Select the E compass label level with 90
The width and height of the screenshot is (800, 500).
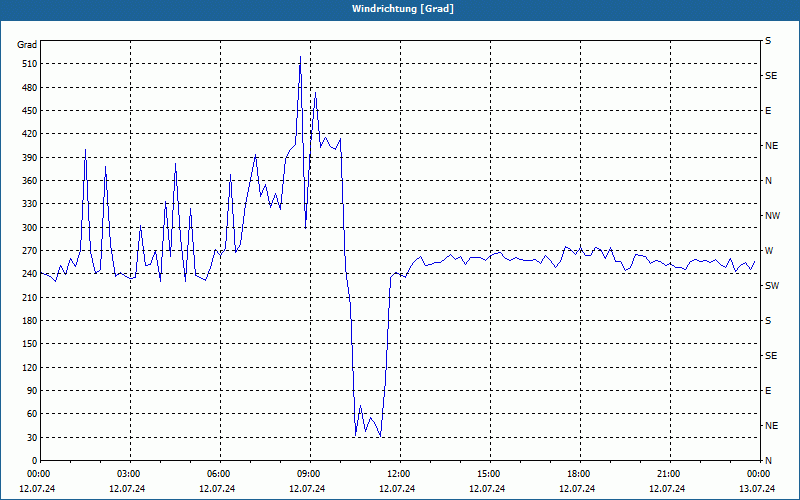click(x=768, y=391)
